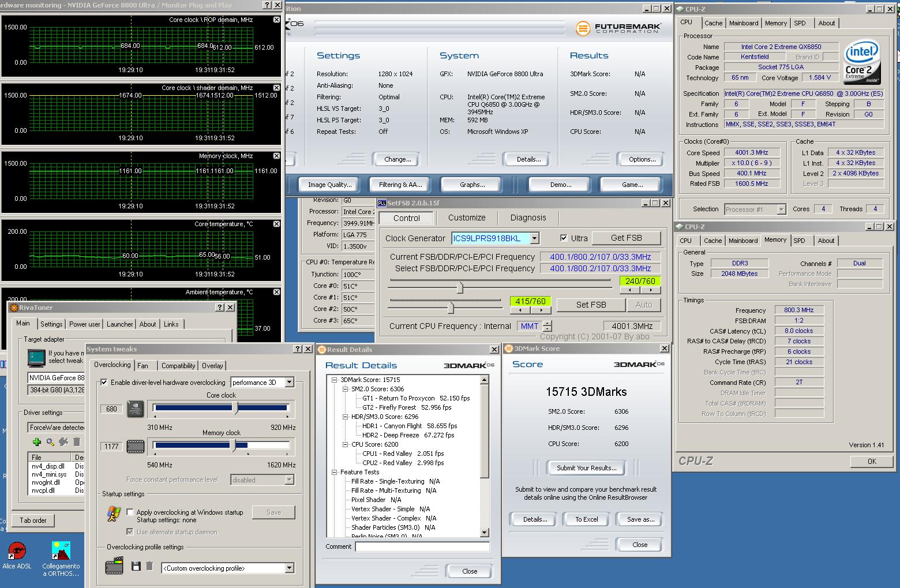Switch to the Fan tab in System tweaks
This screenshot has width=900, height=588.
tap(142, 365)
